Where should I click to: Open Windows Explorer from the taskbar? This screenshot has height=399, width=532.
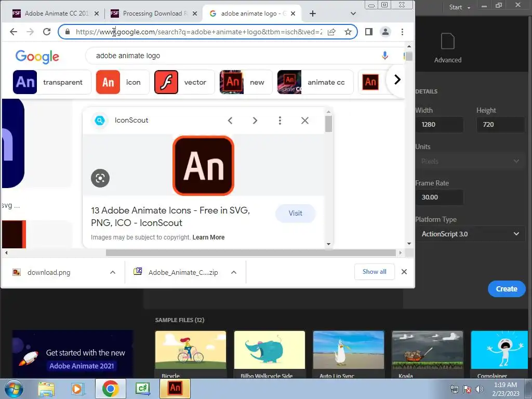[46, 389]
